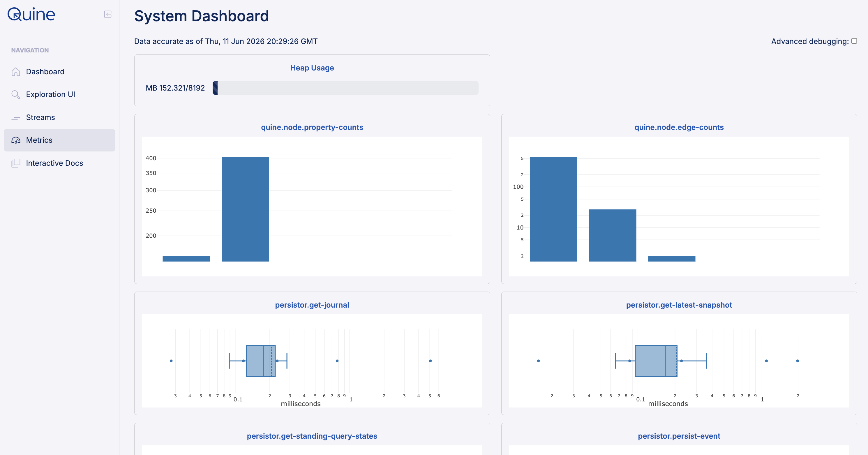Click the shortest third bar in edge-counts chart
Image resolution: width=868 pixels, height=455 pixels.
click(x=672, y=259)
